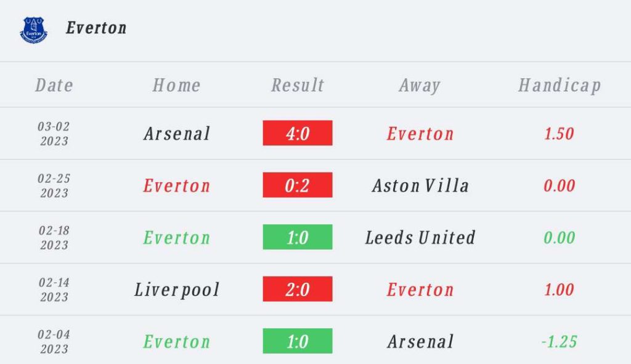This screenshot has width=631, height=364.
Task: Click the -1.25 handicap value
Action: click(x=559, y=341)
